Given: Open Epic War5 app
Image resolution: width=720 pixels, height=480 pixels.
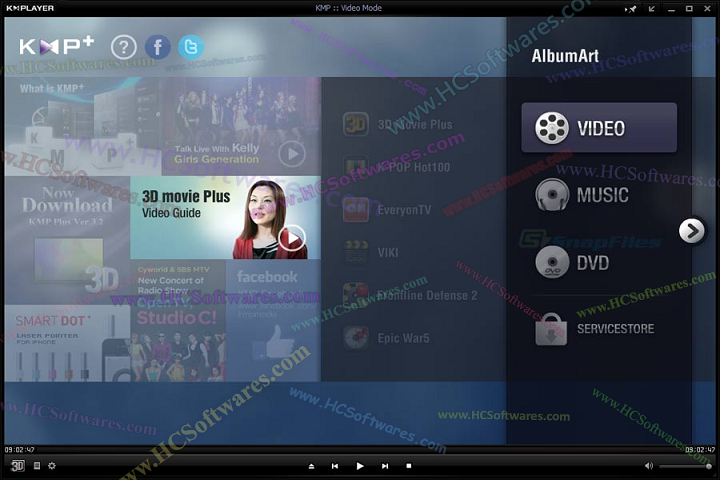Looking at the screenshot, I should (x=386, y=338).
